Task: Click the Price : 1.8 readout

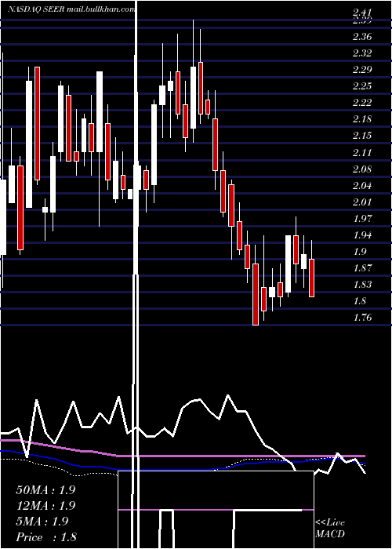Action: tap(46, 537)
